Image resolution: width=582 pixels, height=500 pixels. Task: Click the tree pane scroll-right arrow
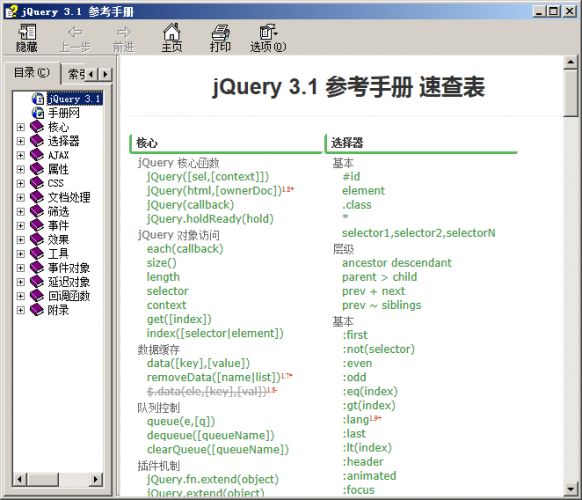[96, 479]
